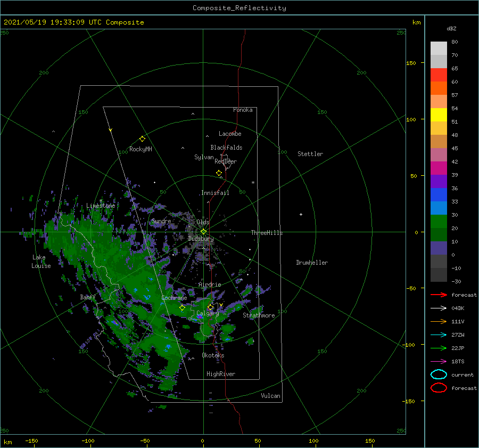Click the Olds label
The width and height of the screenshot is (479, 448).
click(203, 222)
